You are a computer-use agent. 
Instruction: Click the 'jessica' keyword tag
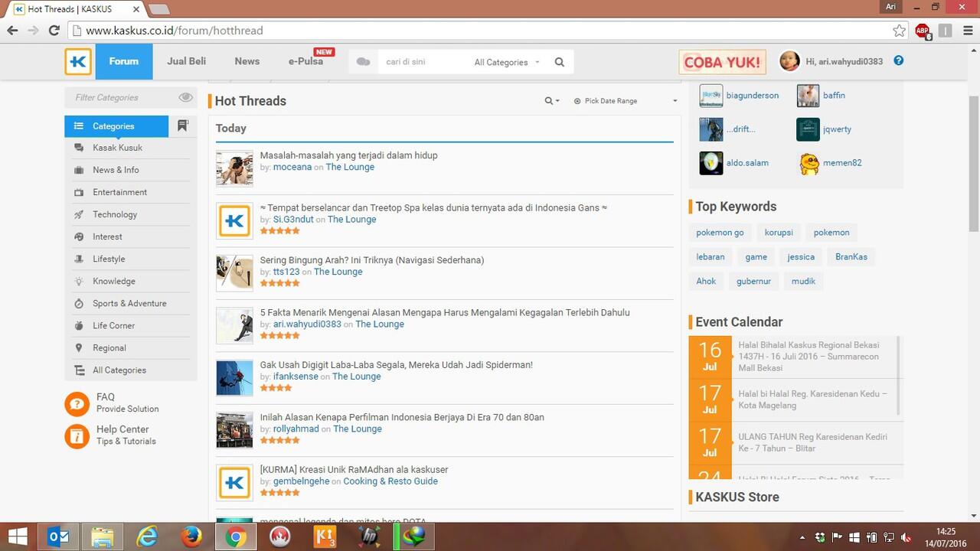[801, 257]
